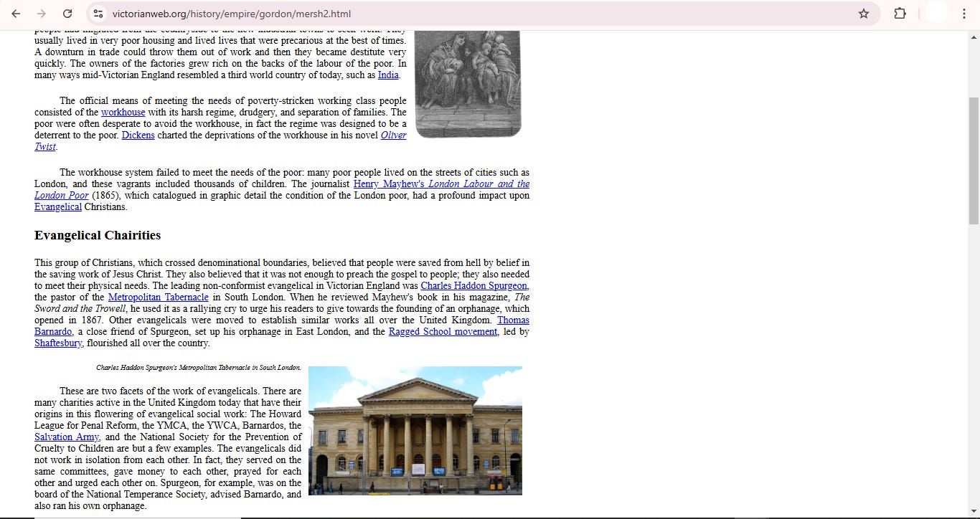980x519 pixels.
Task: Follow the workhouse link
Action: [123, 113]
